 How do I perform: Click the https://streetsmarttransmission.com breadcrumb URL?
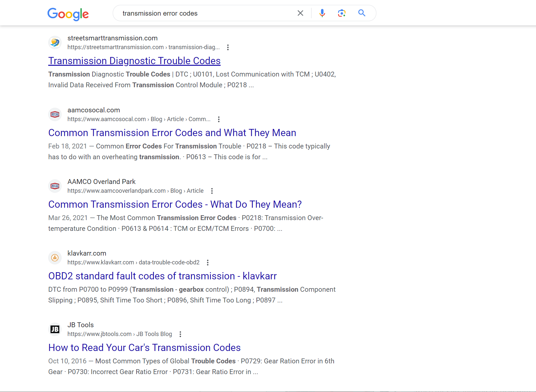pyautogui.click(x=143, y=47)
